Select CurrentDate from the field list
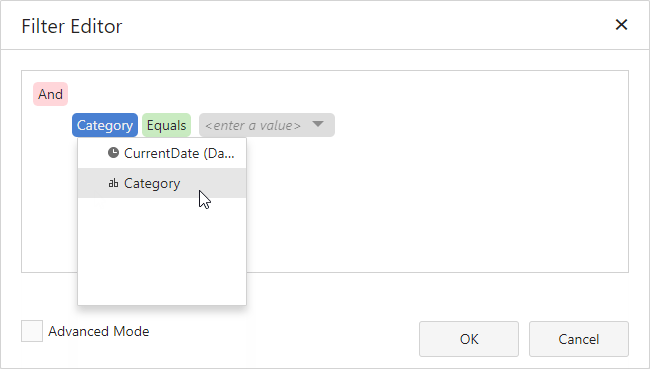The height and width of the screenshot is (369, 650). pyautogui.click(x=162, y=153)
